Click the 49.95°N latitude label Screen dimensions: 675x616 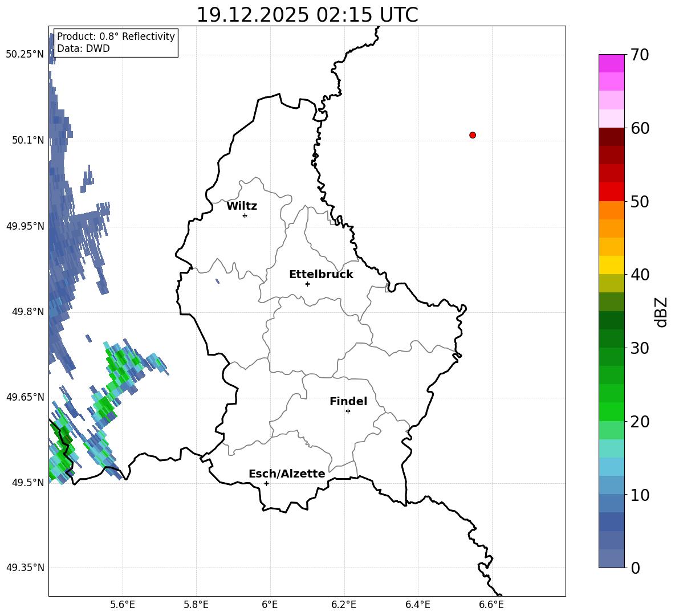(25, 226)
